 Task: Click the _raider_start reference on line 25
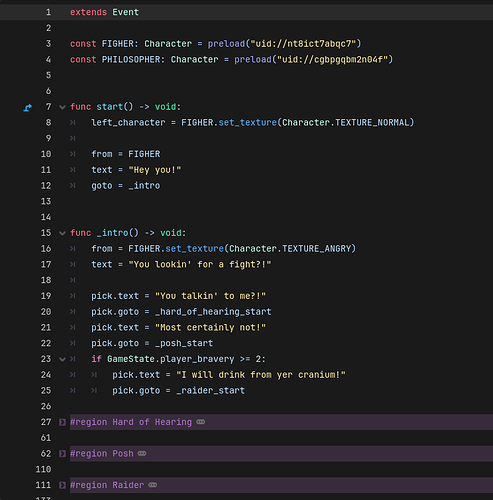coord(211,391)
